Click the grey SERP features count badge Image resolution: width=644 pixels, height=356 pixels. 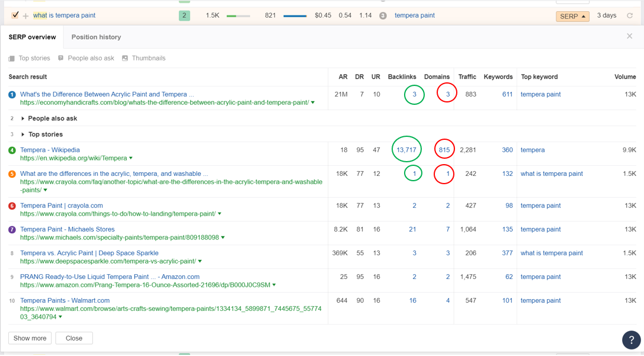tap(383, 15)
